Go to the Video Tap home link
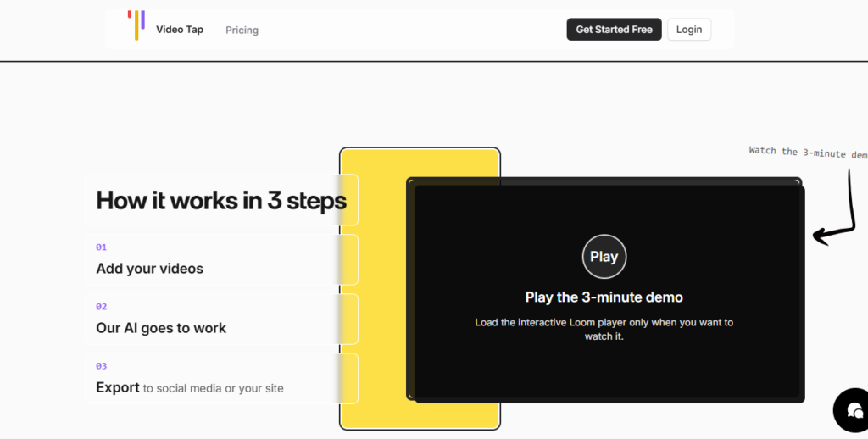Viewport: 868px width, 439px height. tap(180, 30)
